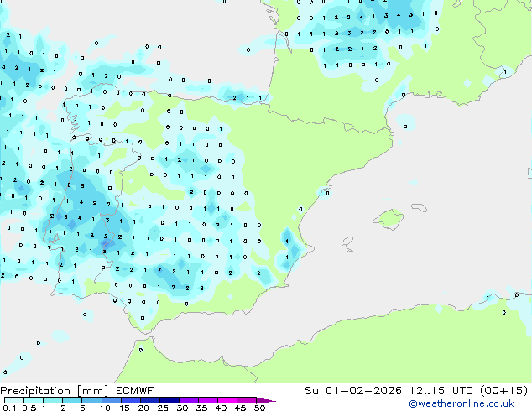Image resolution: width=532 pixels, height=411 pixels.
Task: Click the 30–35 mm purple legend swatch
Action: (x=188, y=400)
